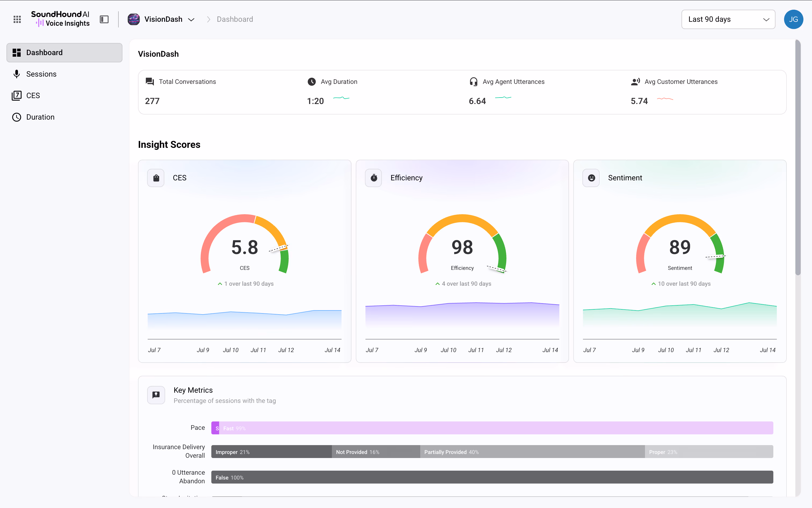This screenshot has width=812, height=508.
Task: Click the CES card bag icon
Action: click(156, 178)
